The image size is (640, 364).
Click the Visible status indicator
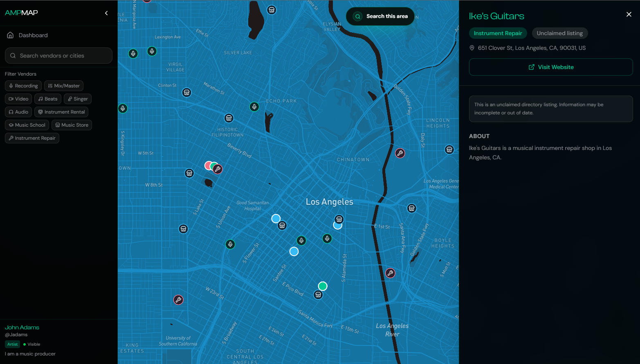[32, 344]
